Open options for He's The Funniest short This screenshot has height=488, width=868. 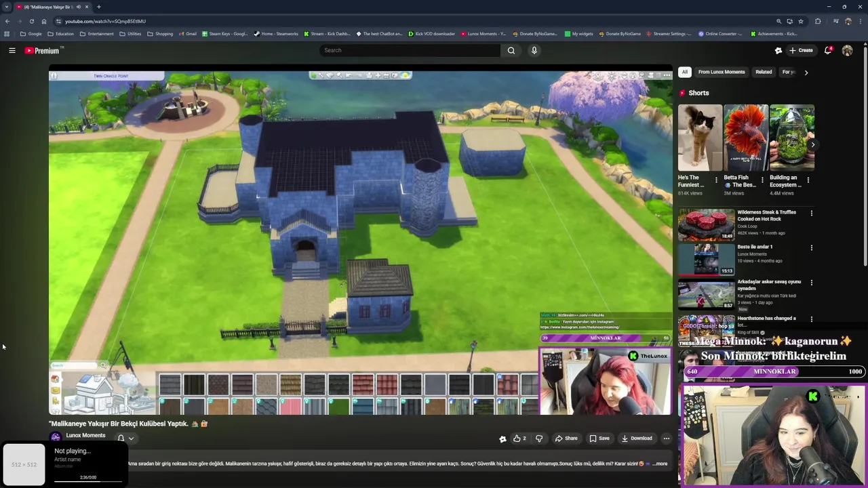tap(716, 180)
